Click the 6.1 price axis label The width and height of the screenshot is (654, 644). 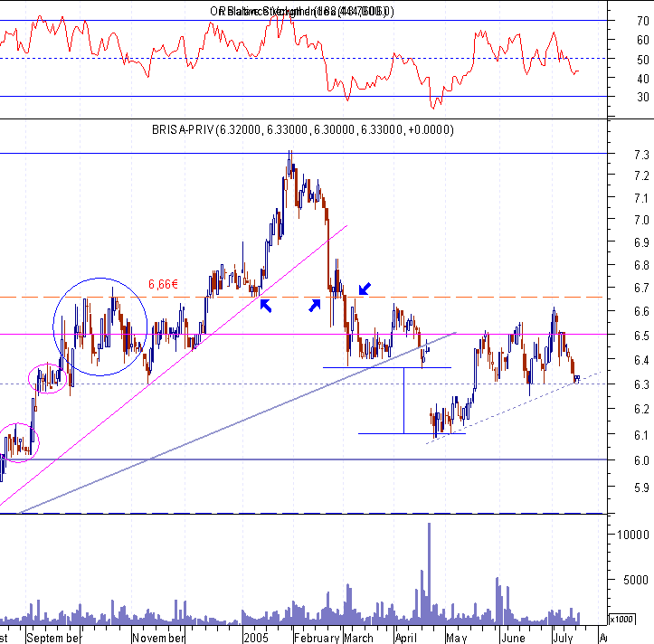click(642, 435)
